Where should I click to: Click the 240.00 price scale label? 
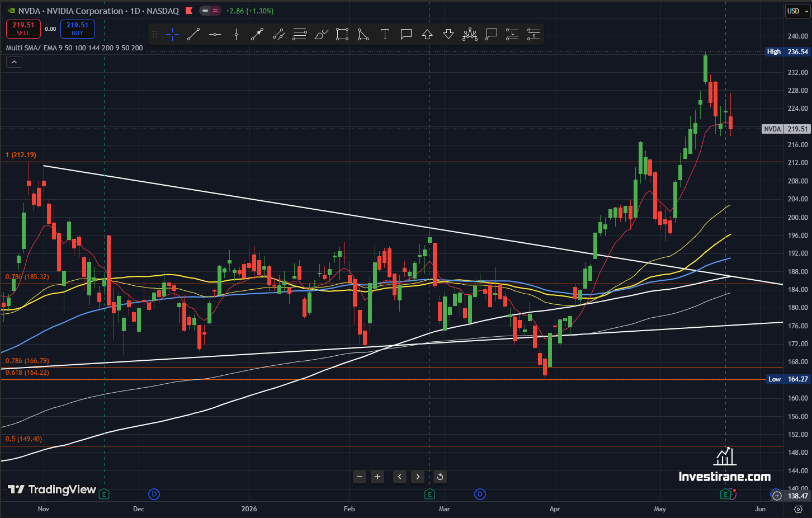pos(797,36)
